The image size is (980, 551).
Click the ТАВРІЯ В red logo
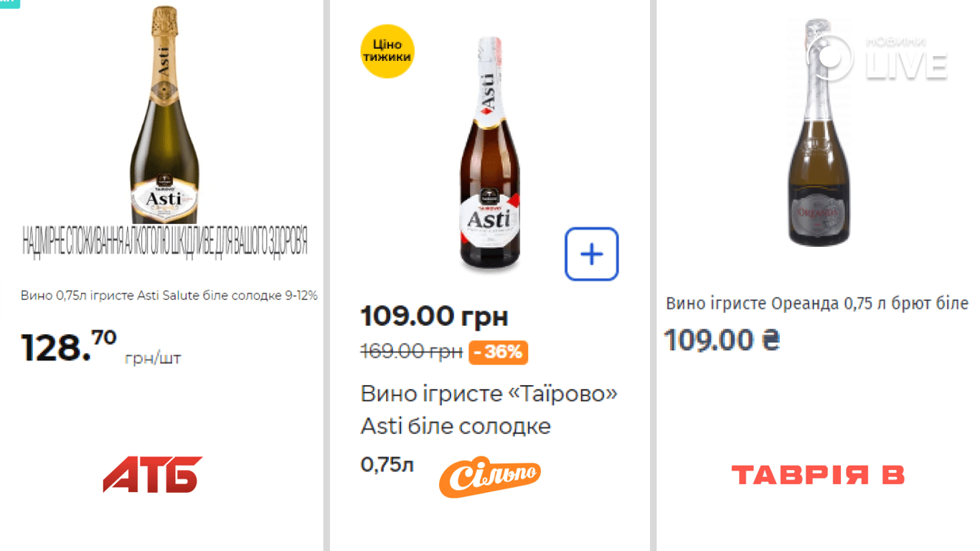(x=818, y=475)
